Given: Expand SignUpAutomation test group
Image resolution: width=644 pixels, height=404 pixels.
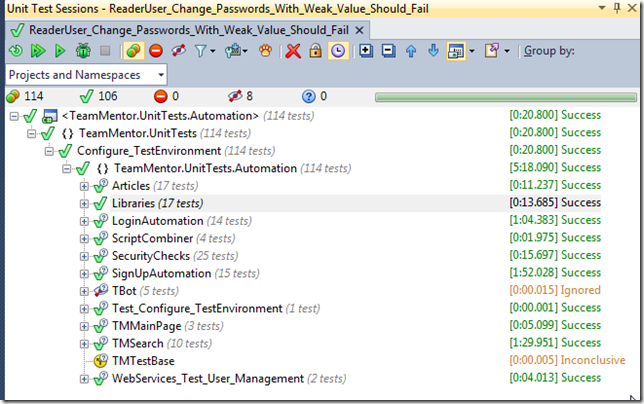Looking at the screenshot, I should pyautogui.click(x=84, y=274).
